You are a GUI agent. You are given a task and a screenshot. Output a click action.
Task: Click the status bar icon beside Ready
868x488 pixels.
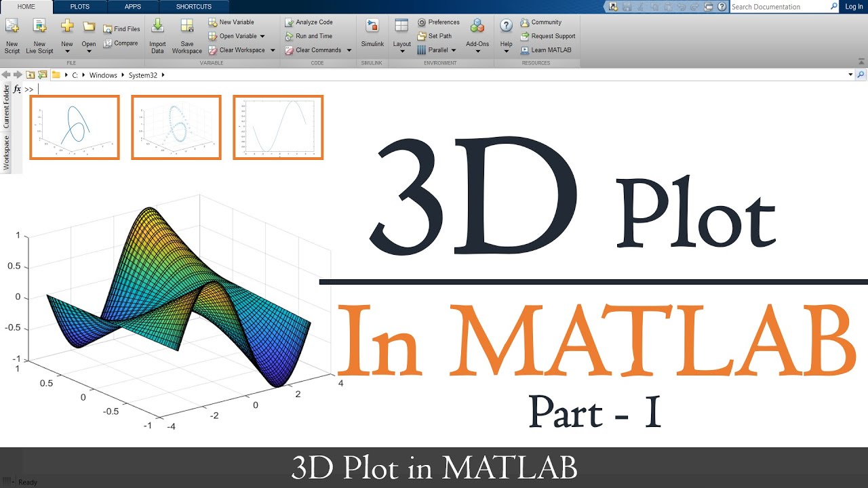click(7, 482)
